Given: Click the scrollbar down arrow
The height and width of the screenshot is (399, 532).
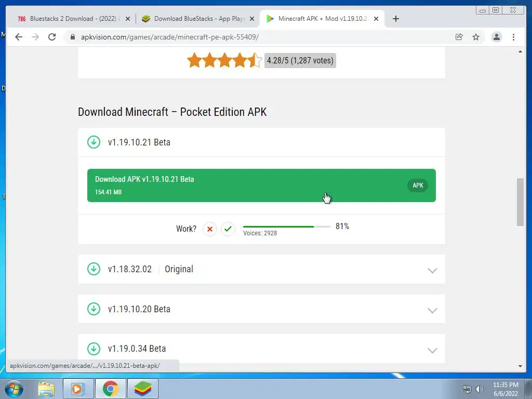Looking at the screenshot, I should click(x=520, y=366).
